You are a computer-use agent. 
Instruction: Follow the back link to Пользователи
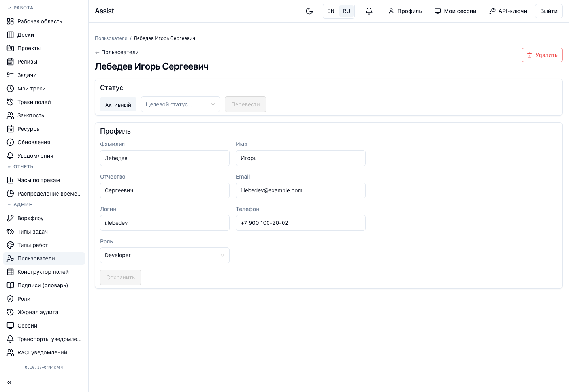pos(117,52)
